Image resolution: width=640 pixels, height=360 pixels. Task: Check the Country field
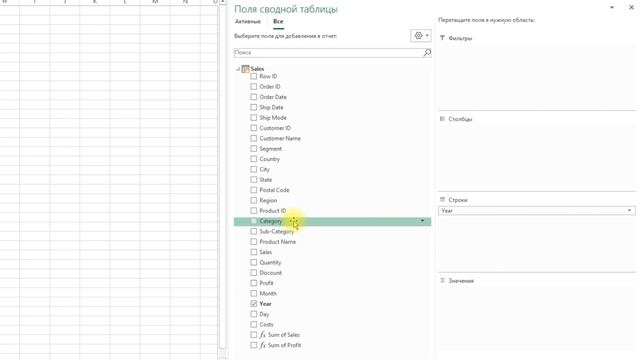pyautogui.click(x=253, y=159)
